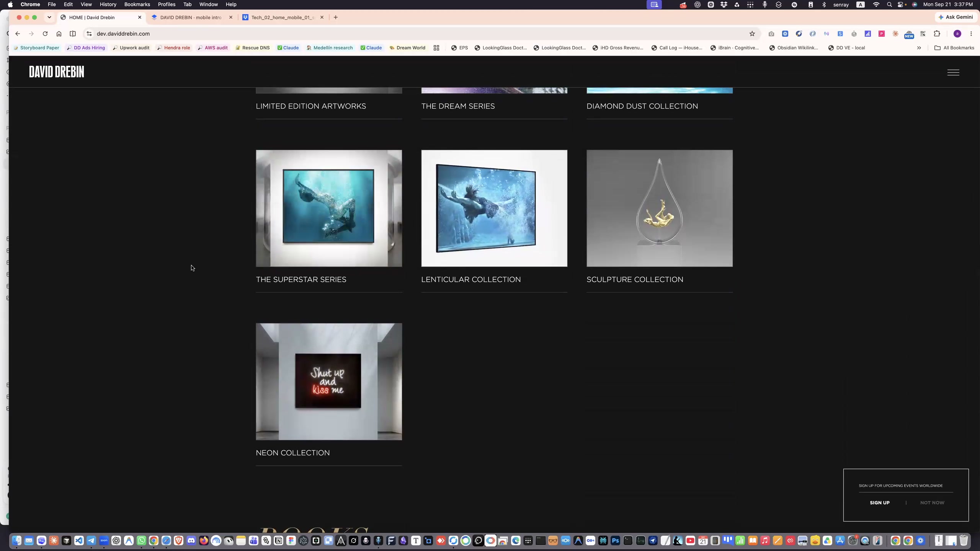Viewport: 980px width, 551px height.
Task: Open the Neon Collection thumbnail
Action: (329, 381)
